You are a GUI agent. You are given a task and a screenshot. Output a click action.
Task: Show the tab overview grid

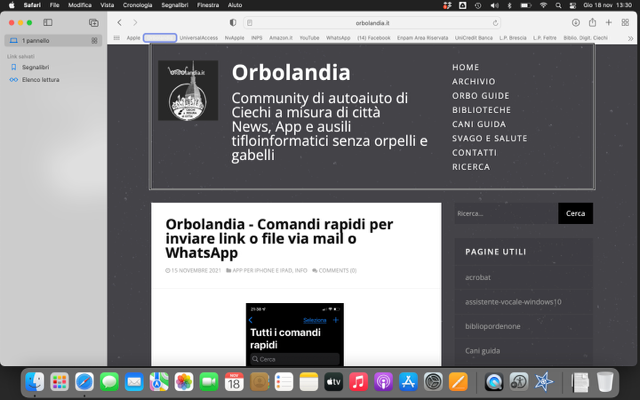625,22
